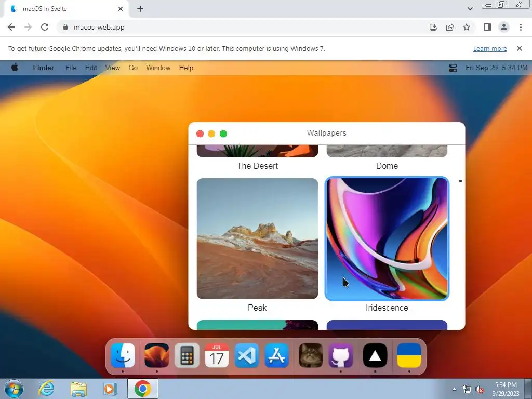Reload the browser page

tap(45, 27)
